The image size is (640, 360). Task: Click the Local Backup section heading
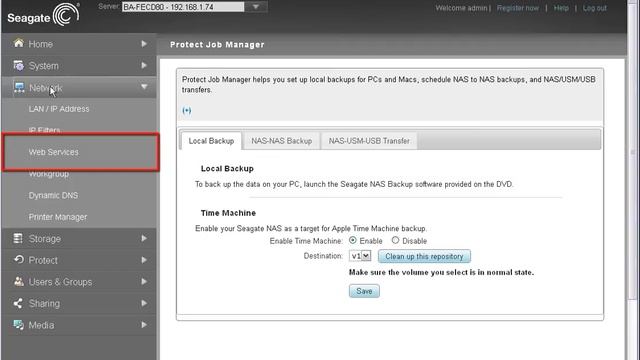coord(227,169)
